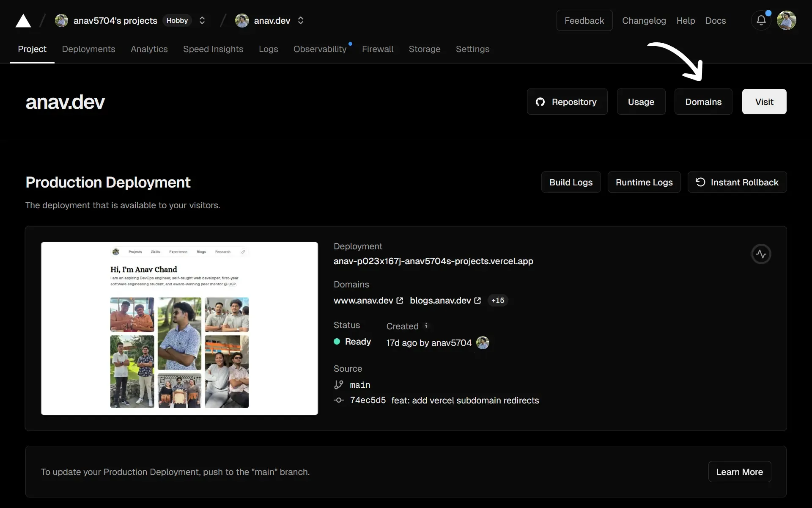Open www.anav.dev via its external link icon
The image size is (812, 508).
point(399,301)
